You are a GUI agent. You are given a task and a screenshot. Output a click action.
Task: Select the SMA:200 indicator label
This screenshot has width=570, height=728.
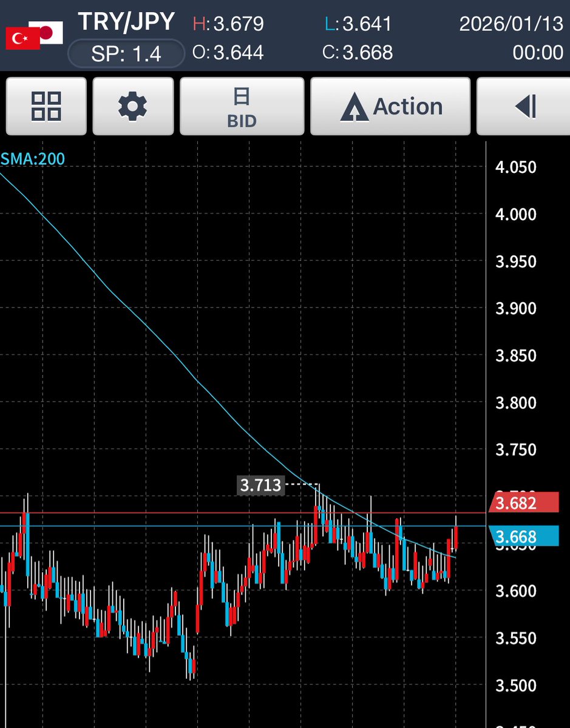click(x=33, y=160)
